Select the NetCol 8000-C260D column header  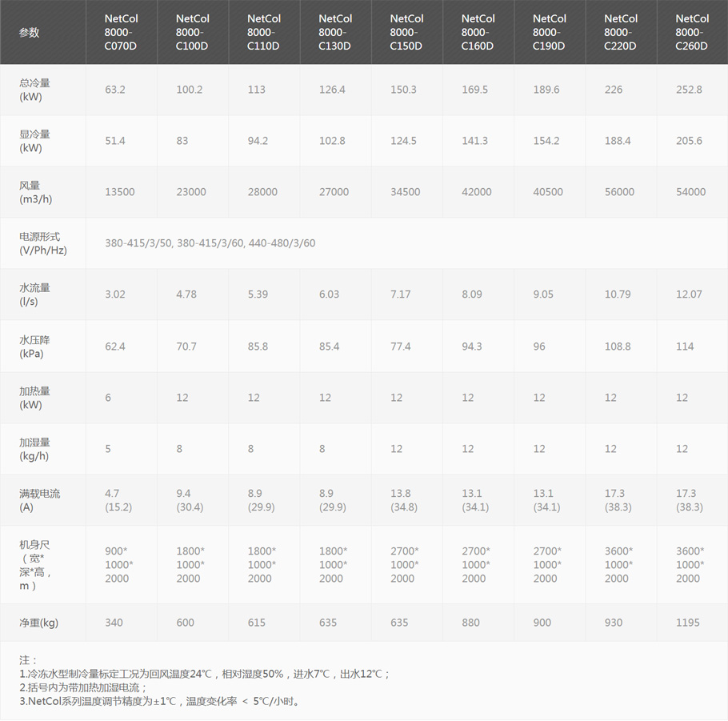(692, 33)
